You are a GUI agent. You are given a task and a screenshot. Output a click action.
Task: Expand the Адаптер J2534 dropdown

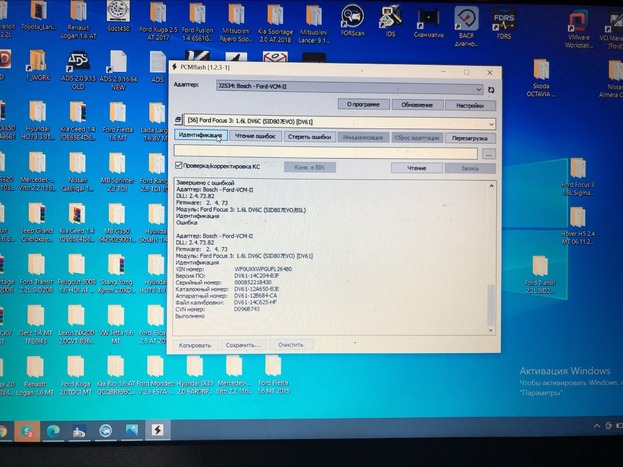[478, 88]
